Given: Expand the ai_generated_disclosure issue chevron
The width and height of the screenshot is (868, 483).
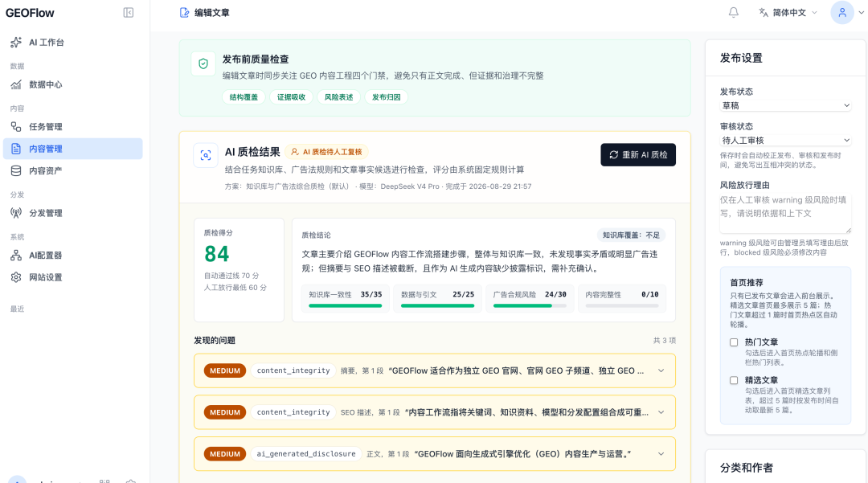Looking at the screenshot, I should (x=661, y=454).
